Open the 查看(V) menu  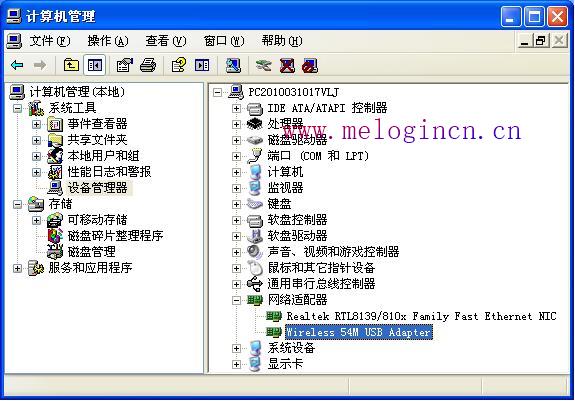coord(166,41)
